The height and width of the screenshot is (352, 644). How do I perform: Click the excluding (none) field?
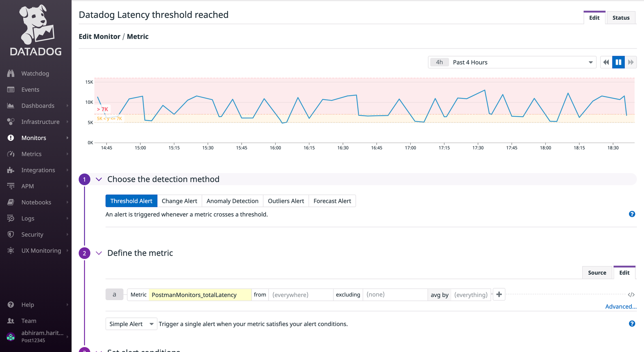pyautogui.click(x=395, y=295)
